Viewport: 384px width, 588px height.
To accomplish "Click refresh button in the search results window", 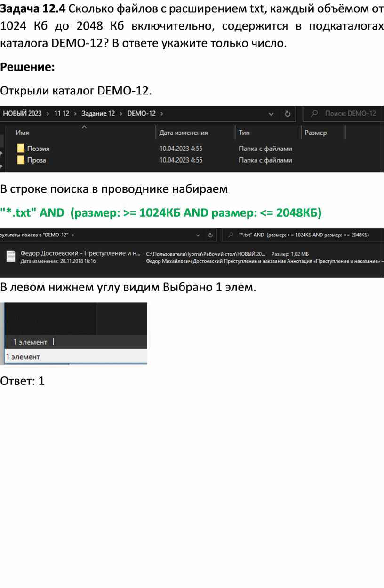I will point(212,235).
